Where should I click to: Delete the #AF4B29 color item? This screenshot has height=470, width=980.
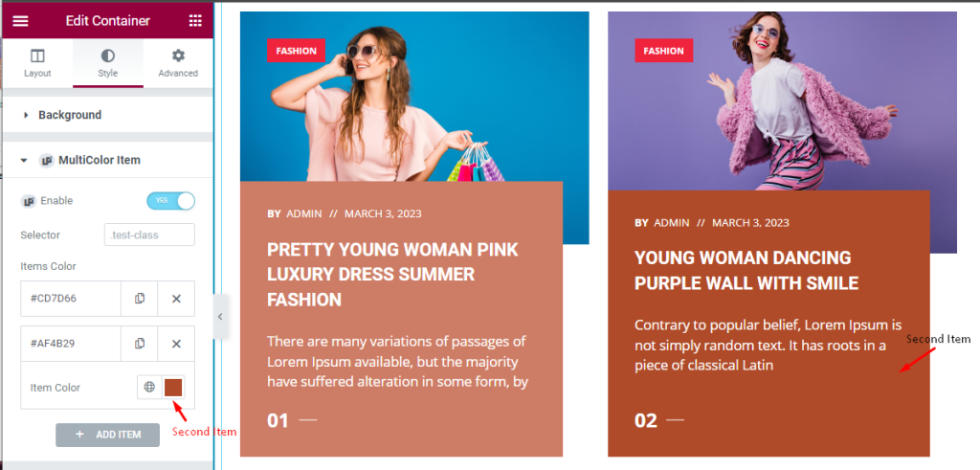click(x=176, y=344)
